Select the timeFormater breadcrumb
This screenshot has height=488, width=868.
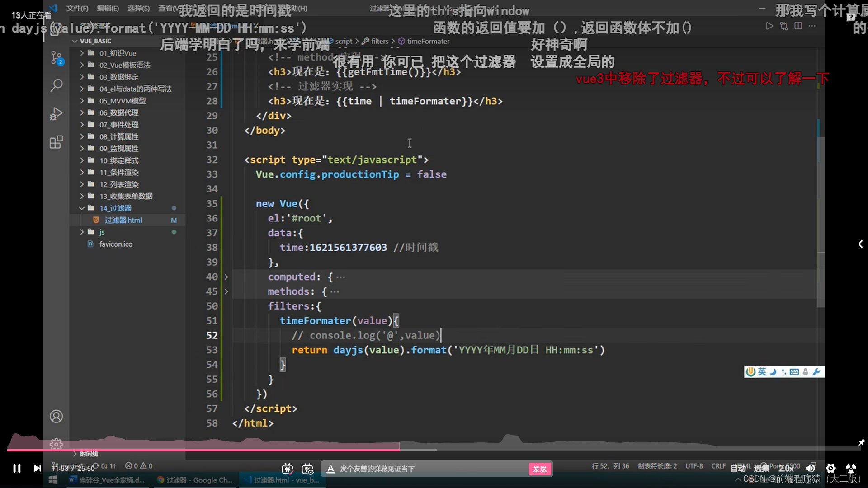428,41
